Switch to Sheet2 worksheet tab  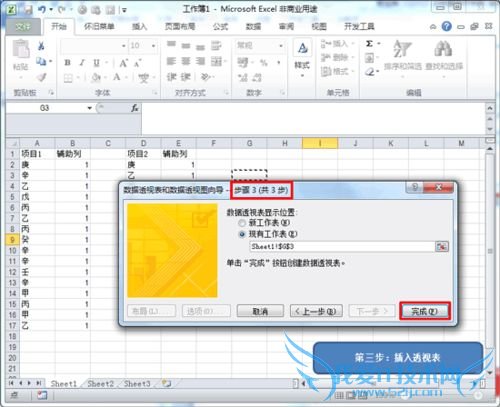click(x=100, y=384)
